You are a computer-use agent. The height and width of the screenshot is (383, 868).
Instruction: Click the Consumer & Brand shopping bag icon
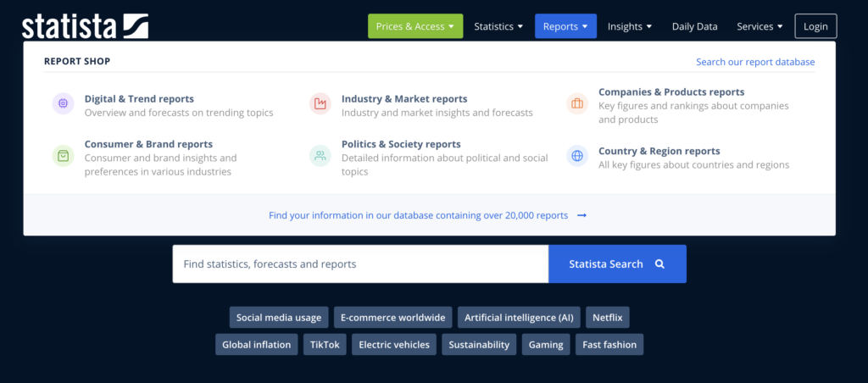63,156
